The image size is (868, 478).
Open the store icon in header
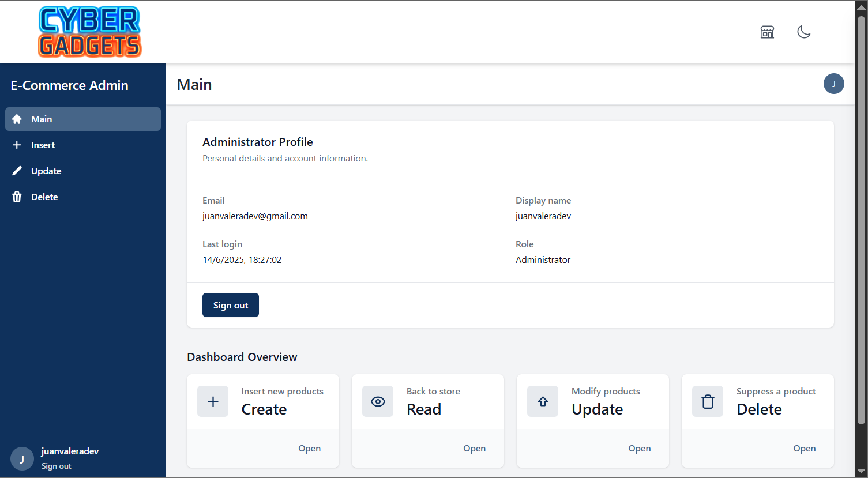click(x=767, y=32)
